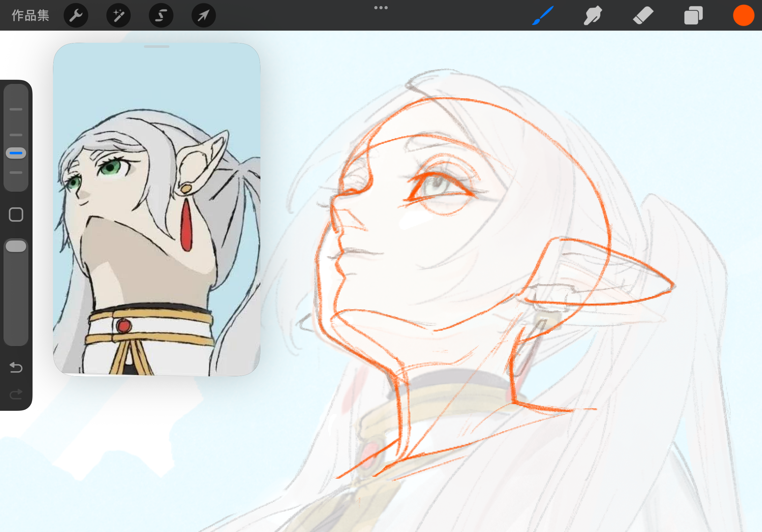Click top notch mark on size slider

[x=16, y=109]
